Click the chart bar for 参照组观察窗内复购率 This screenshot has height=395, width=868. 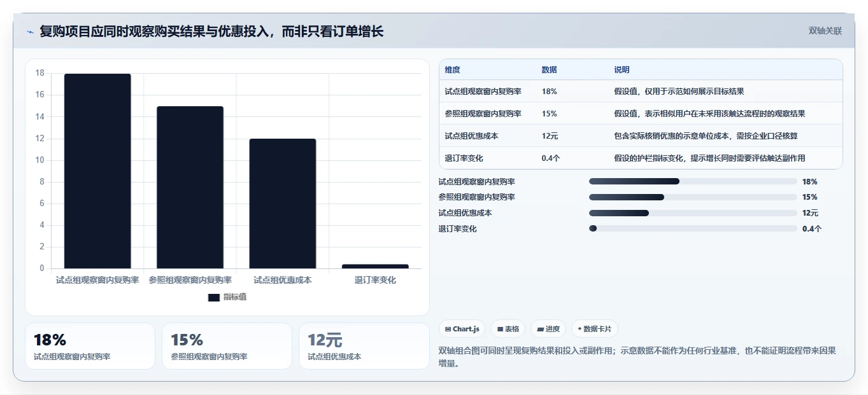(x=190, y=187)
